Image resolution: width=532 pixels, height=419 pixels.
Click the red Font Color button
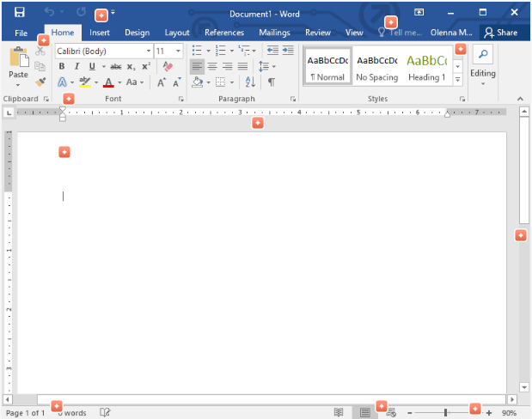[x=108, y=82]
